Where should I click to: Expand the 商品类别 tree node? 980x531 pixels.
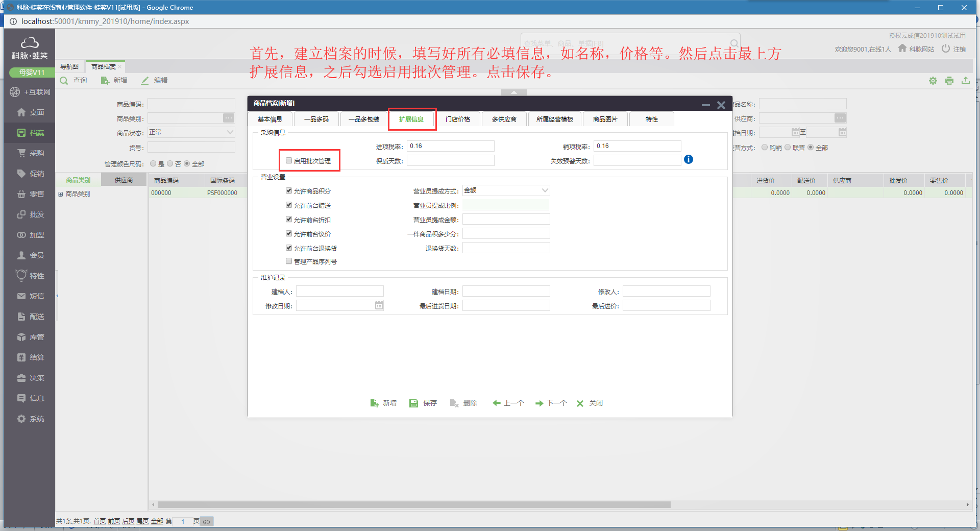(x=61, y=194)
